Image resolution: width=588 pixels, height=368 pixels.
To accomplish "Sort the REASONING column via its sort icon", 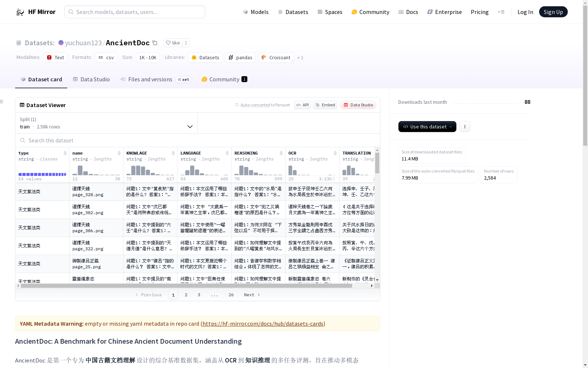I will [x=281, y=153].
